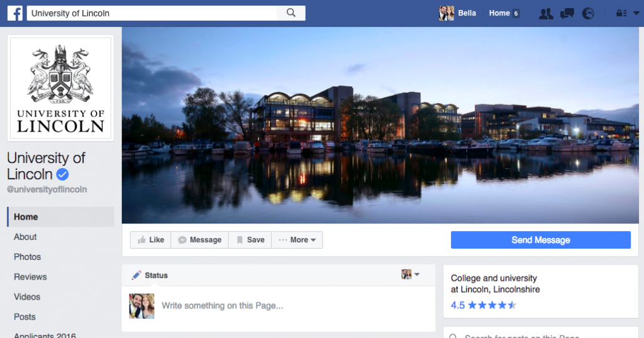Image resolution: width=644 pixels, height=338 pixels.
Task: Open the Messages chat icon
Action: click(x=567, y=14)
